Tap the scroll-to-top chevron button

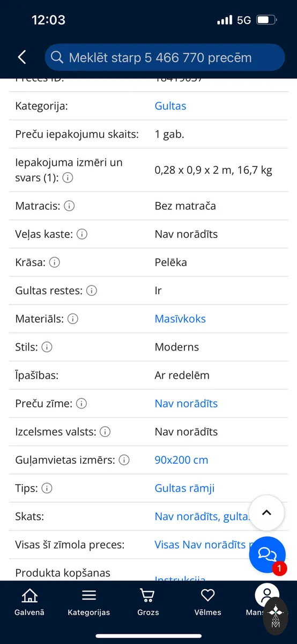[266, 513]
